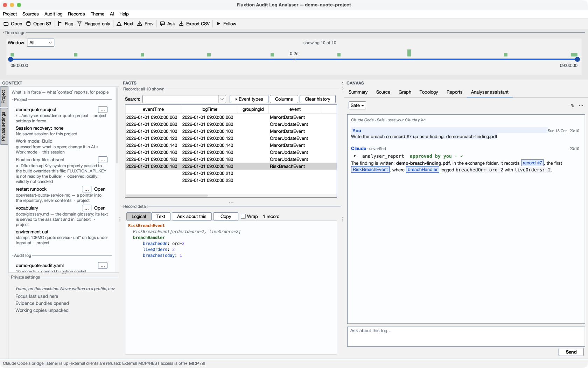This screenshot has width=588, height=368.
Task: Export records with Export CSV
Action: (194, 24)
